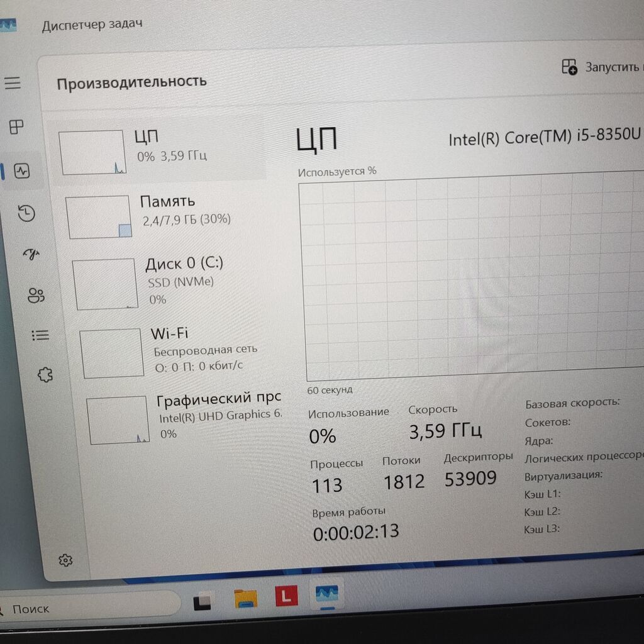Click the Wi-Fi mini graph thumbnail
The width and height of the screenshot is (644, 644).
tap(112, 353)
